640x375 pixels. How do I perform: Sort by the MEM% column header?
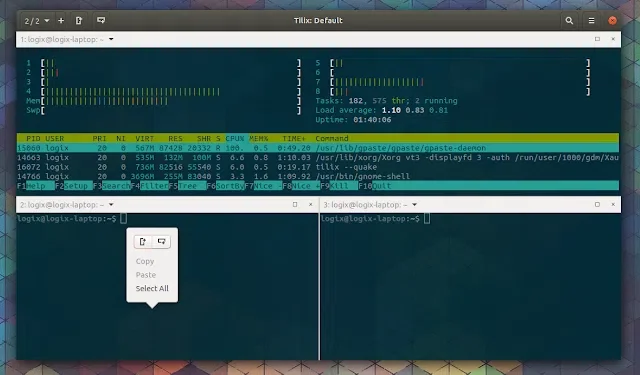click(x=259, y=138)
